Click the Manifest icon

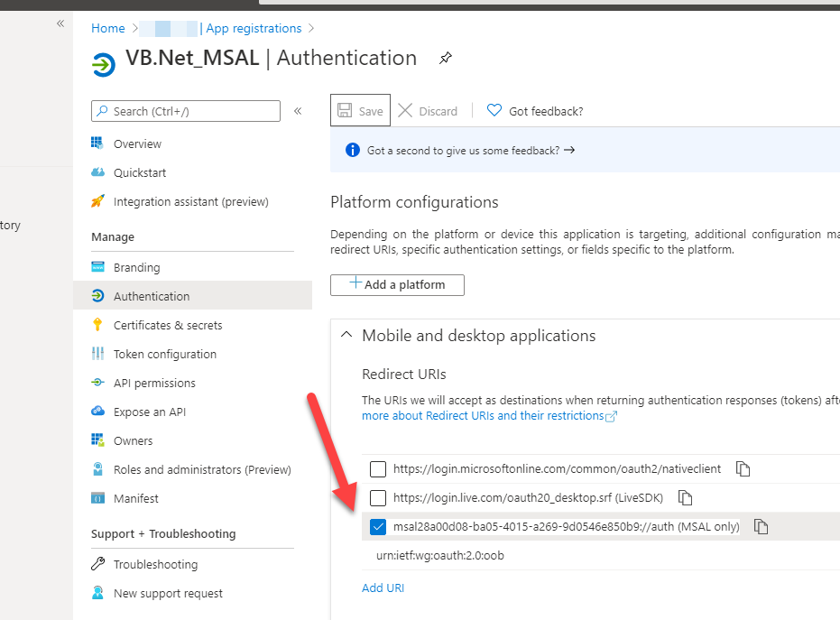click(x=97, y=498)
